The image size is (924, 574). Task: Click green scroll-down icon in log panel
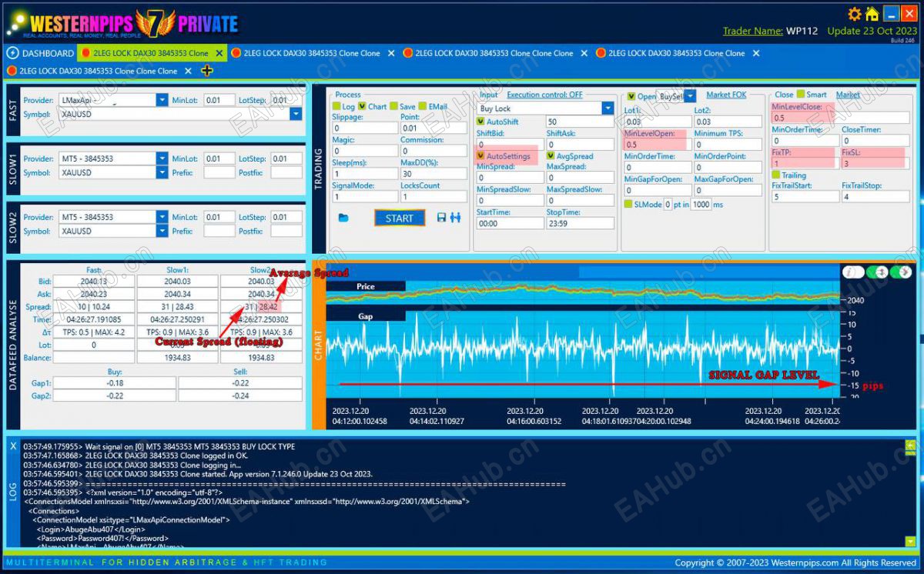pos(911,541)
